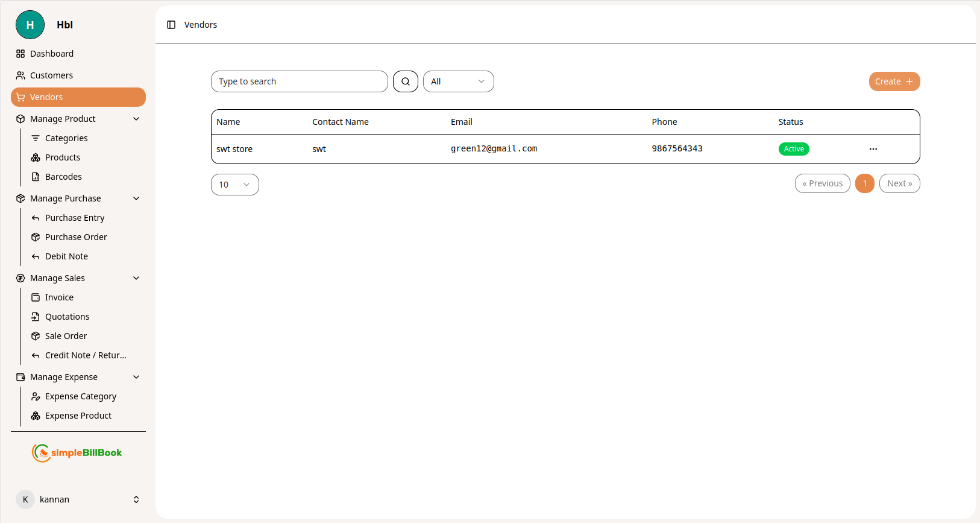Select page 1 in pagination
The image size is (980, 523).
coord(864,183)
